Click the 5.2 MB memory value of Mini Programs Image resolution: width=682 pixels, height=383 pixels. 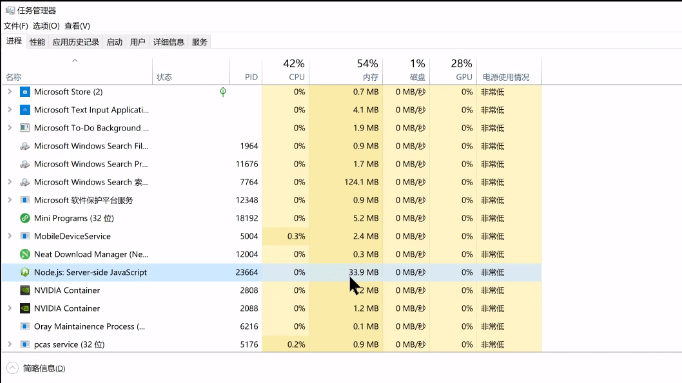click(366, 218)
